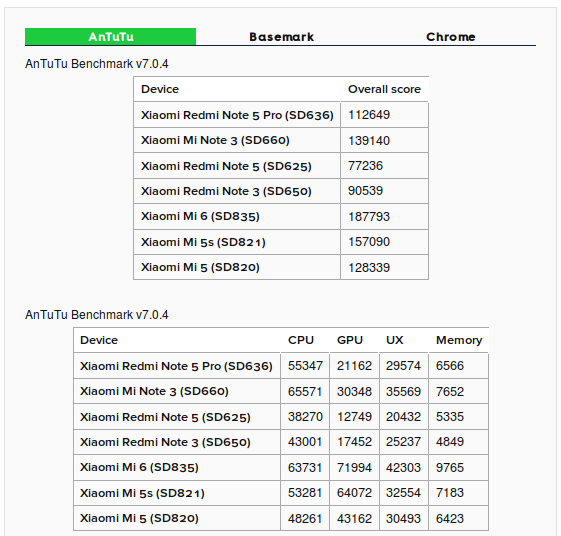Select the CPU column header

tap(301, 340)
